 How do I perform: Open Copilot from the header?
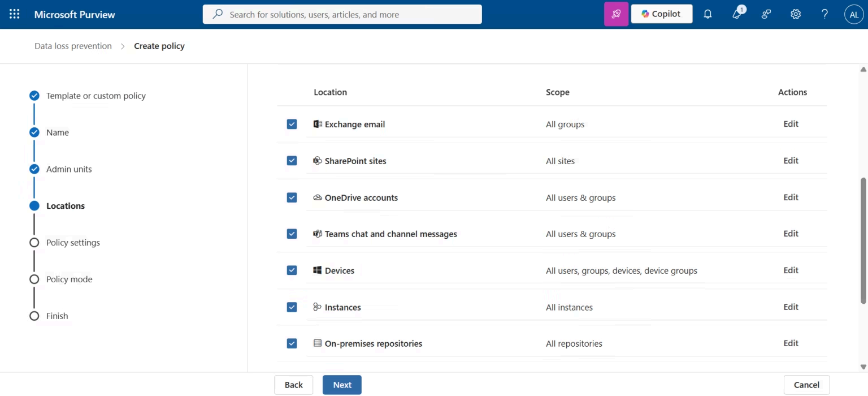pyautogui.click(x=662, y=14)
